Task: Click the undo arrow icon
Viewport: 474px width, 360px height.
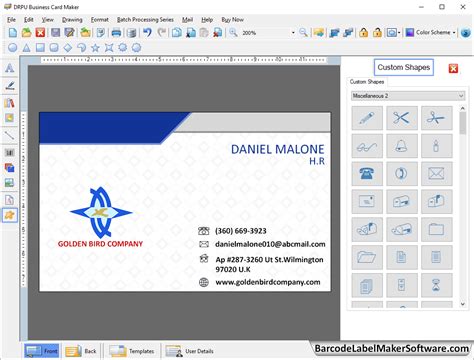Action: pos(147,33)
